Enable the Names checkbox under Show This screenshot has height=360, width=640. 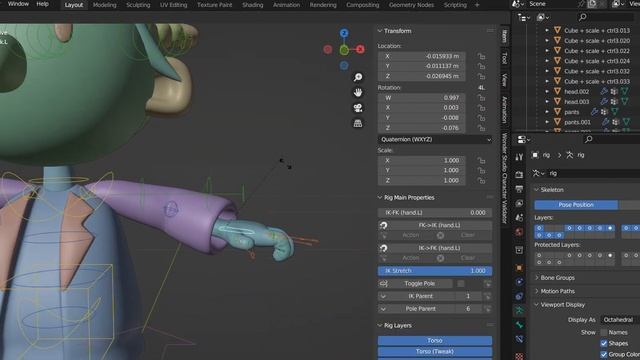[x=604, y=333]
